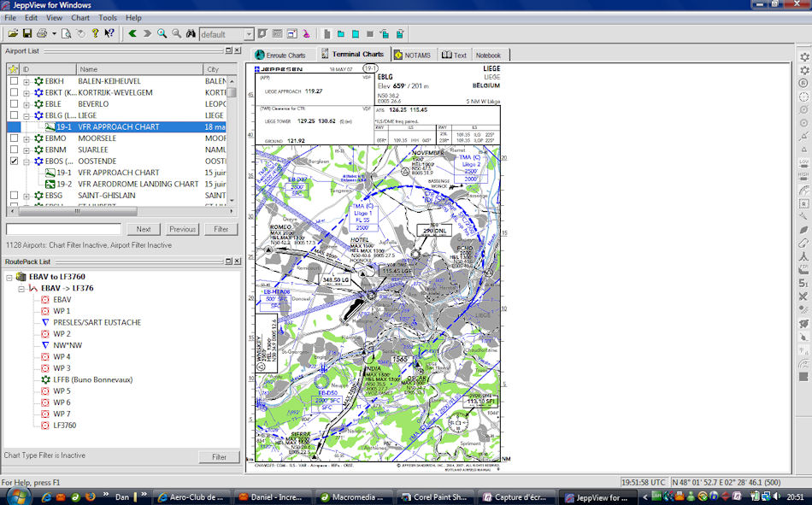Tick the EBMO Moorsele checkbox
Screen dimensions: 812x505
click(x=14, y=138)
